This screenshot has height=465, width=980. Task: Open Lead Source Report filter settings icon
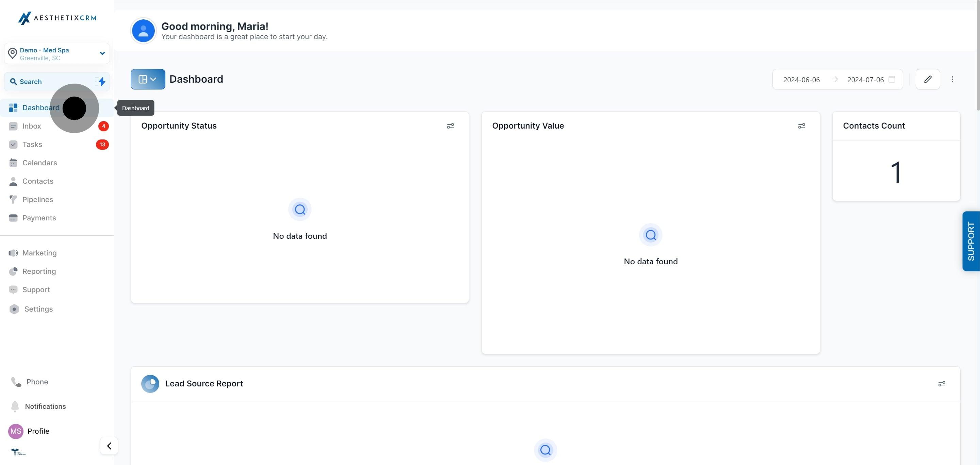point(942,384)
